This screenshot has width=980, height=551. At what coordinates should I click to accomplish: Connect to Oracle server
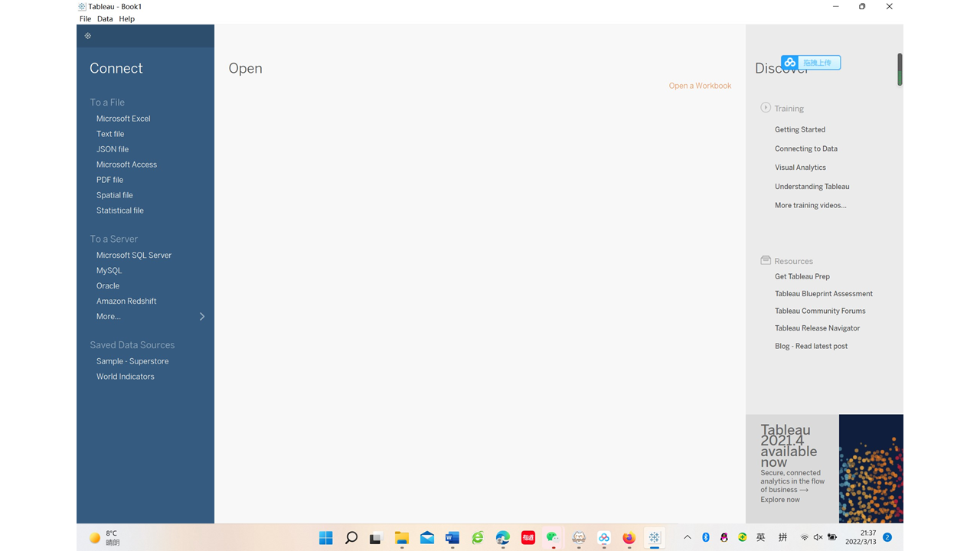[108, 285]
